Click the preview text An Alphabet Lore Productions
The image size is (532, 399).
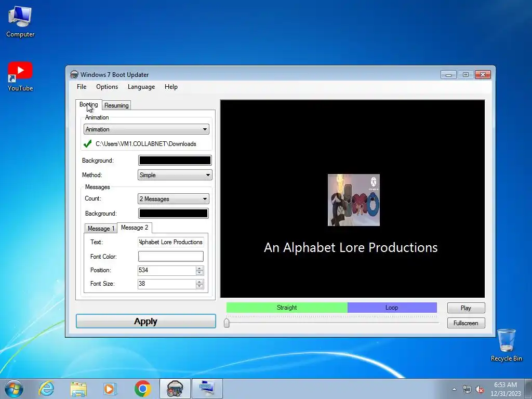tap(351, 248)
